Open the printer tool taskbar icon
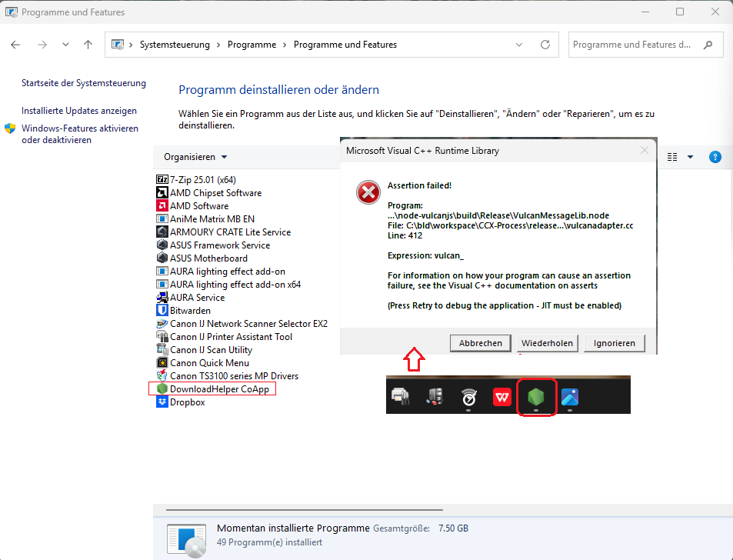Image resolution: width=733 pixels, height=560 pixels. click(x=401, y=397)
